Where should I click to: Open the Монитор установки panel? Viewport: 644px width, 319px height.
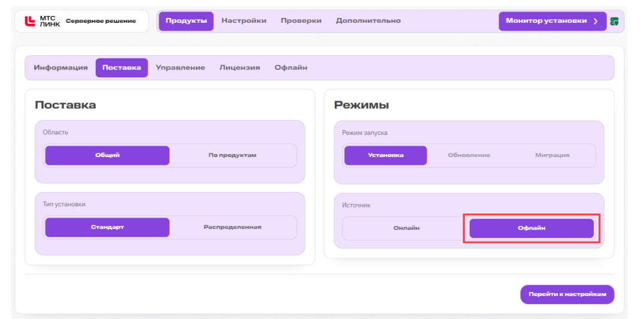click(x=552, y=21)
